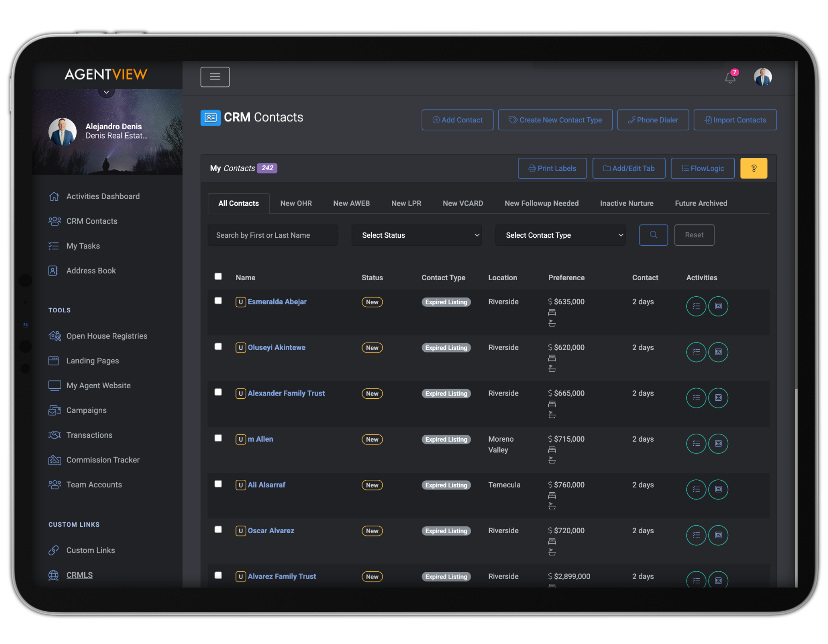Open task list icon for Ali Alsarraf

point(696,489)
